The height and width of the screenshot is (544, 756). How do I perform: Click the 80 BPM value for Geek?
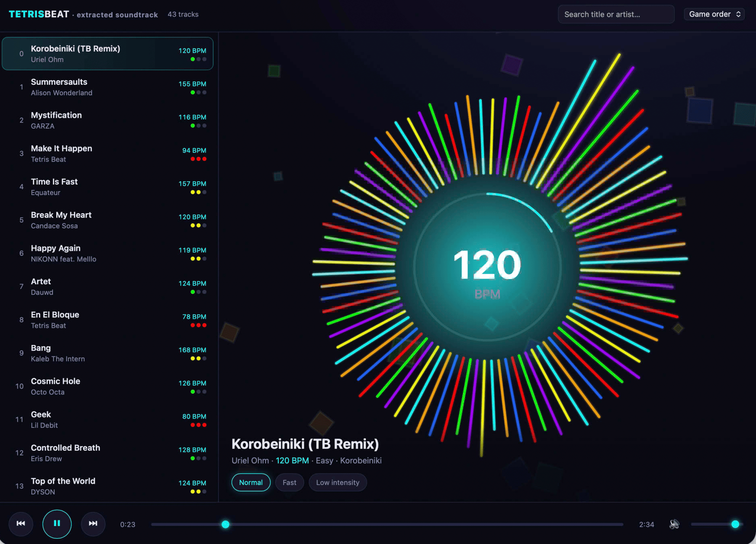(194, 416)
